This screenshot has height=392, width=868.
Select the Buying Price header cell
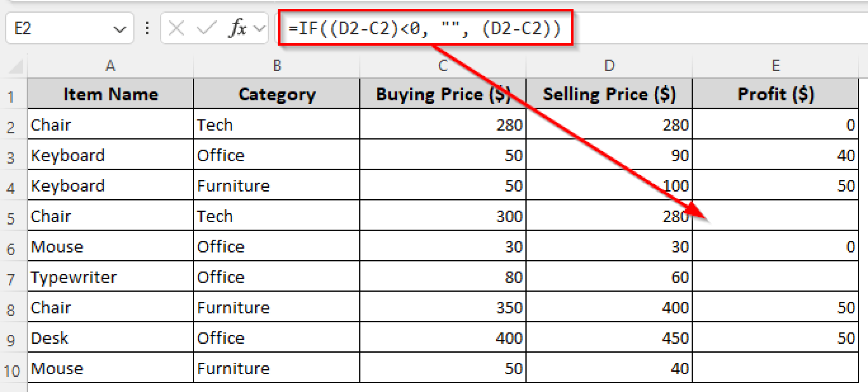pos(443,94)
